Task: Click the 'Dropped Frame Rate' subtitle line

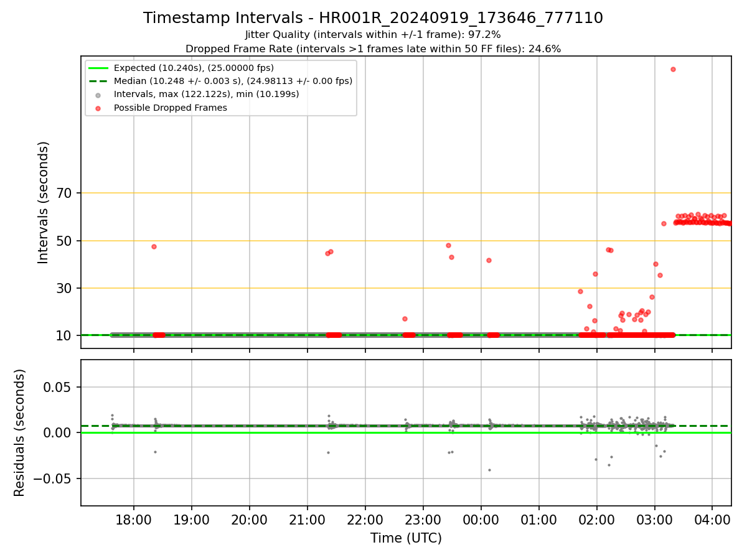Action: 373,49
